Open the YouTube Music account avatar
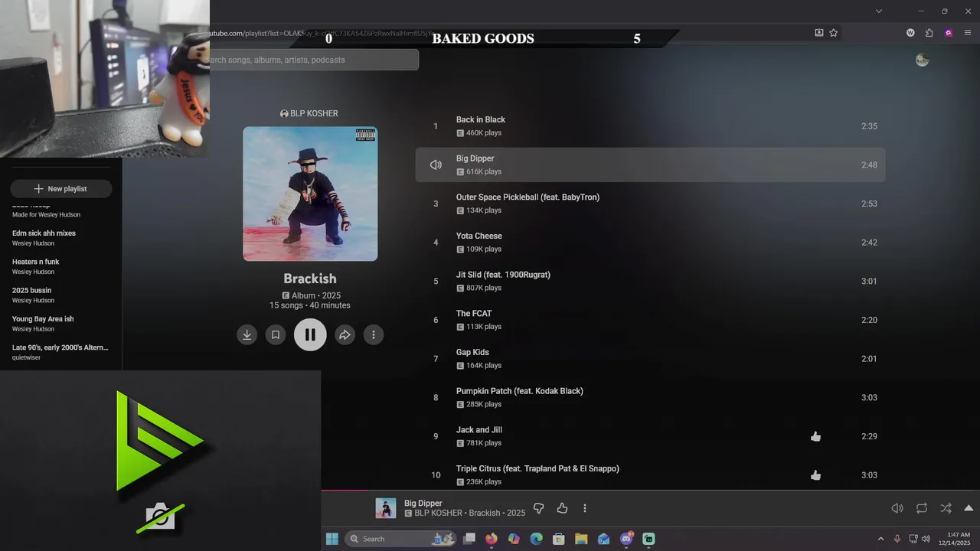The height and width of the screenshot is (551, 980). point(922,60)
